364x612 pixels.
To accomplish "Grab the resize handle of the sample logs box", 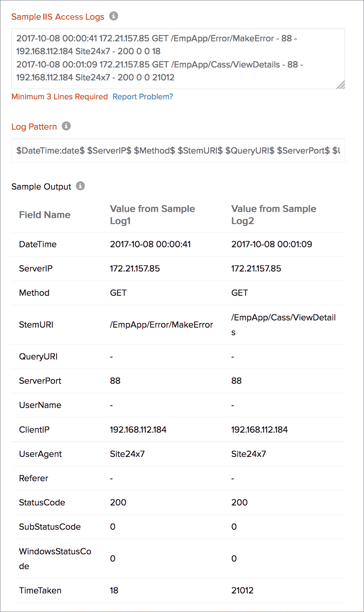I will click(x=340, y=85).
